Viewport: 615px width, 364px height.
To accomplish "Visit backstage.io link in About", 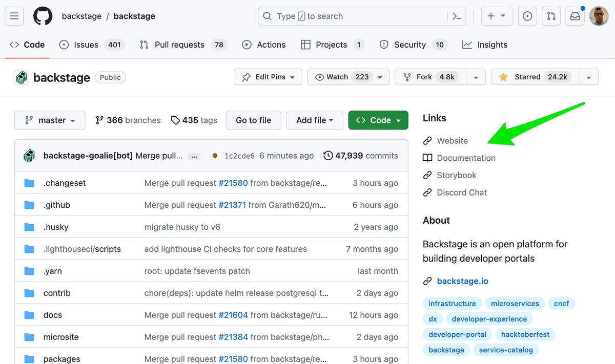I will click(463, 281).
